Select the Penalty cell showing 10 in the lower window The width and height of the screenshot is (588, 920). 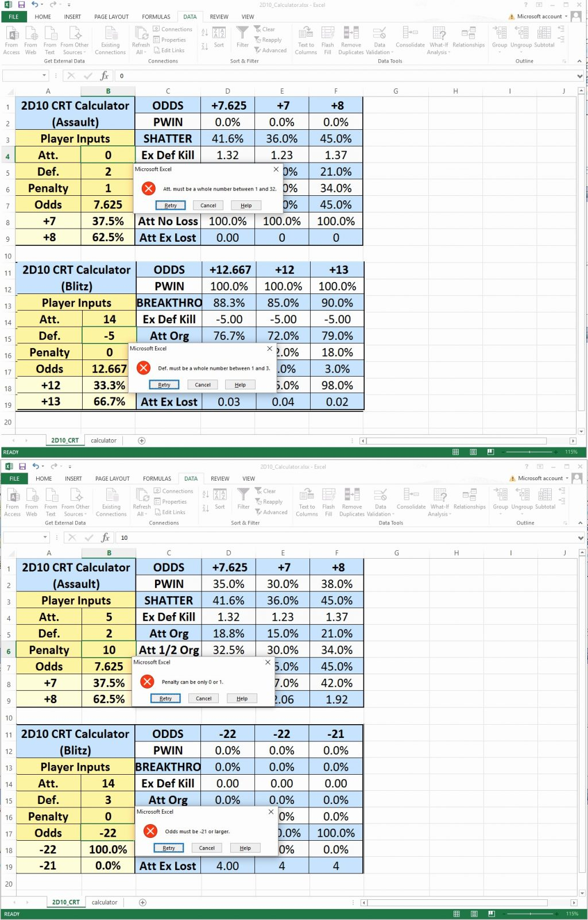[x=109, y=650]
